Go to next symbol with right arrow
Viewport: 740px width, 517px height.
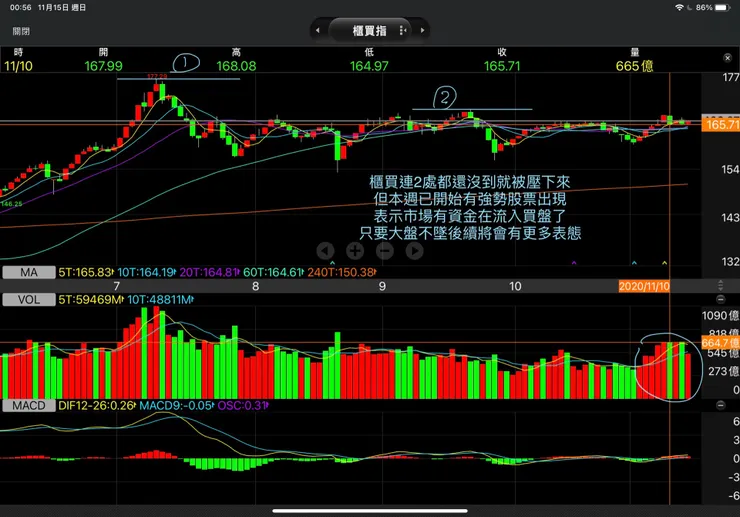422,30
